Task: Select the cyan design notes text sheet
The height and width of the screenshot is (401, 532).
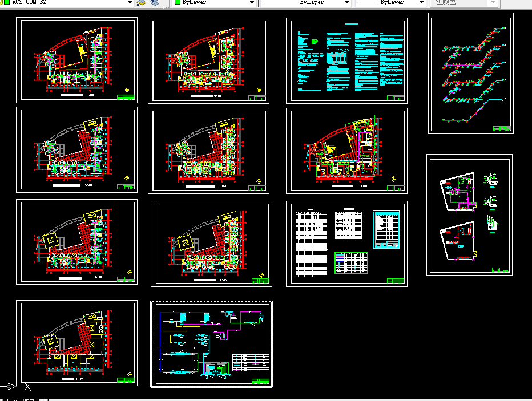Action: click(346, 60)
